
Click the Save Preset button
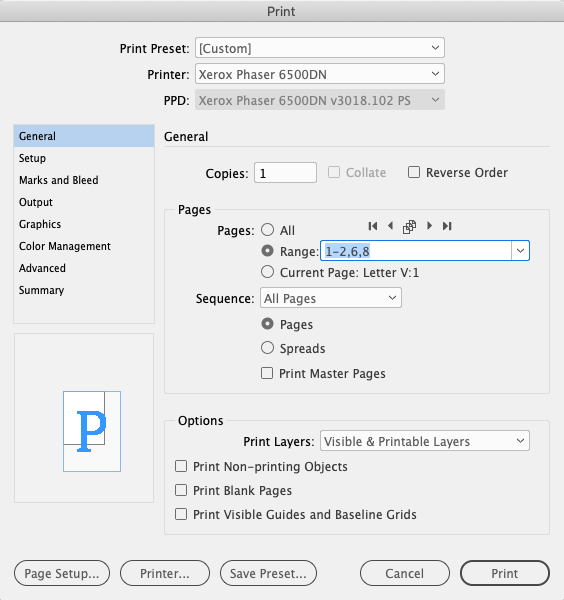[268, 573]
